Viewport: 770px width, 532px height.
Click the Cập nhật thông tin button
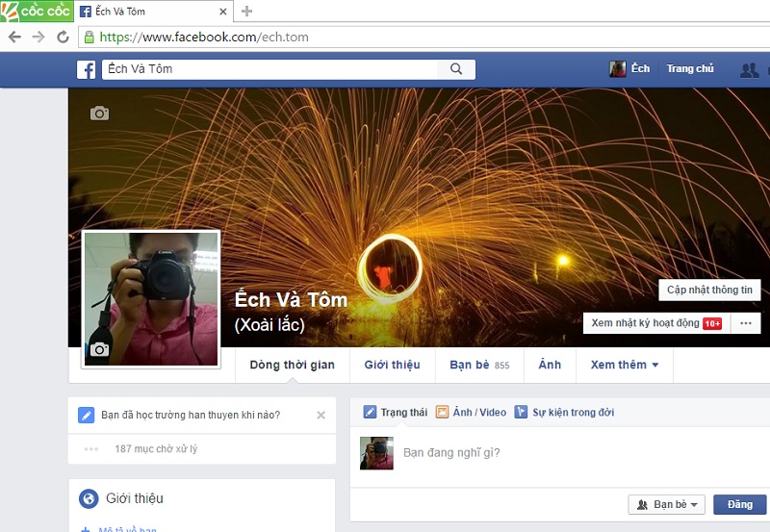[709, 290]
